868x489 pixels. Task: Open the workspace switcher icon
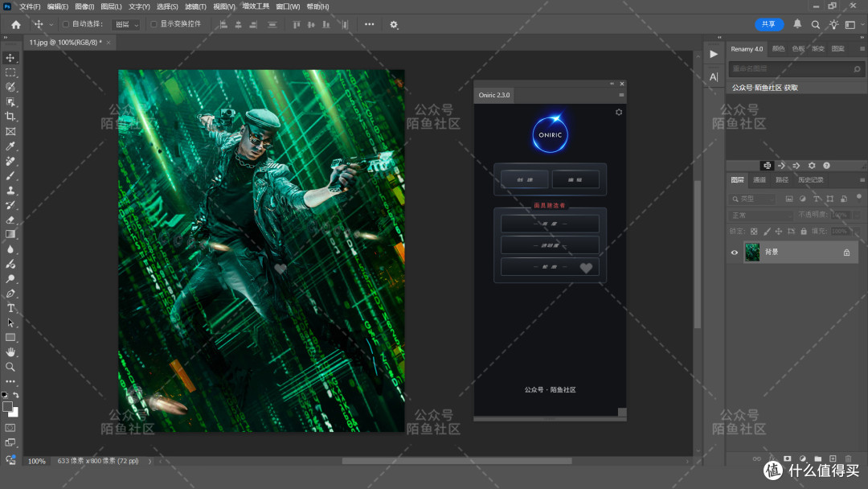(x=851, y=24)
